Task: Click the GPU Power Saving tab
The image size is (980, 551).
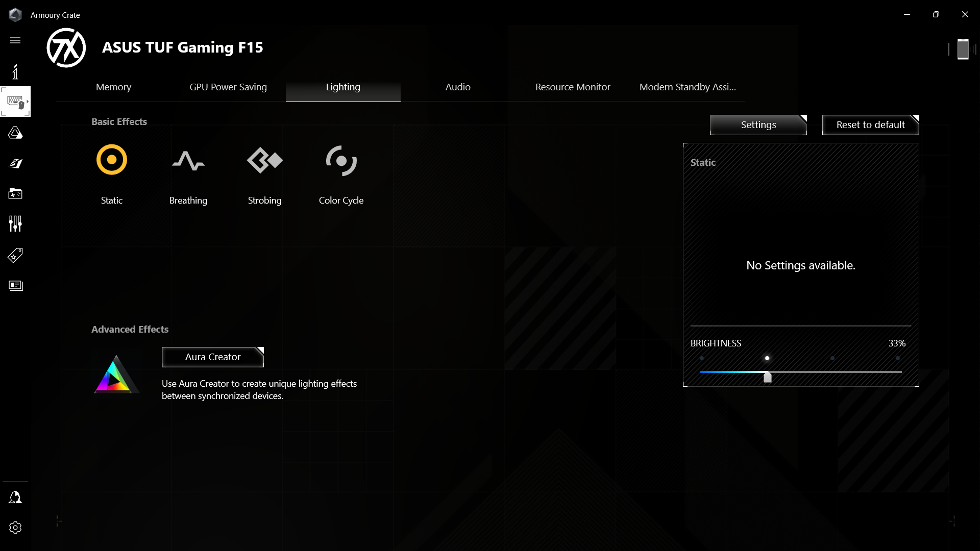Action: coord(228,87)
